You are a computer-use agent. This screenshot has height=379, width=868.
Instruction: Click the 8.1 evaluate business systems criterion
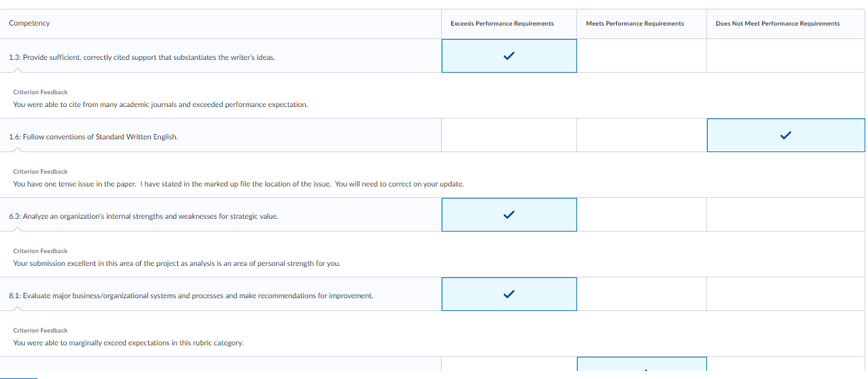coord(191,296)
